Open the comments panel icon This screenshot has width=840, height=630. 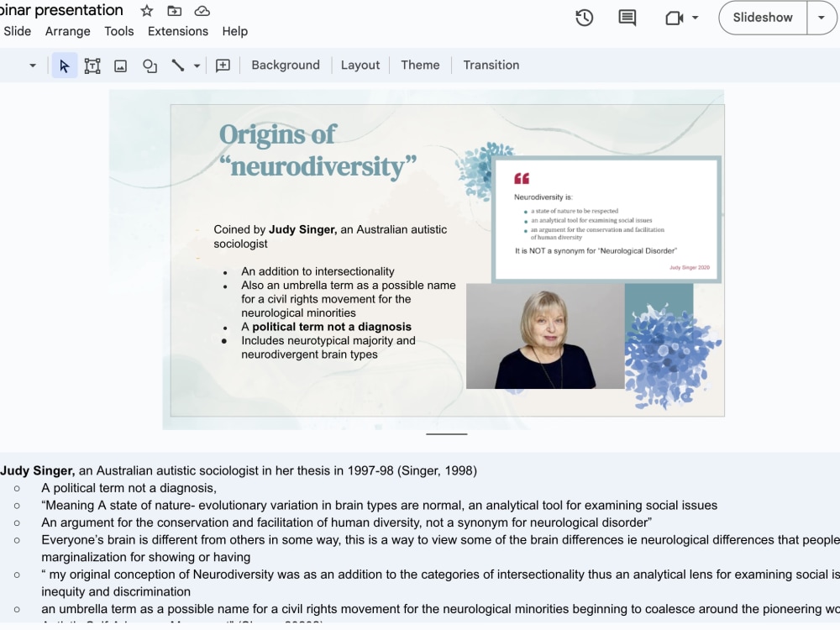(x=627, y=17)
